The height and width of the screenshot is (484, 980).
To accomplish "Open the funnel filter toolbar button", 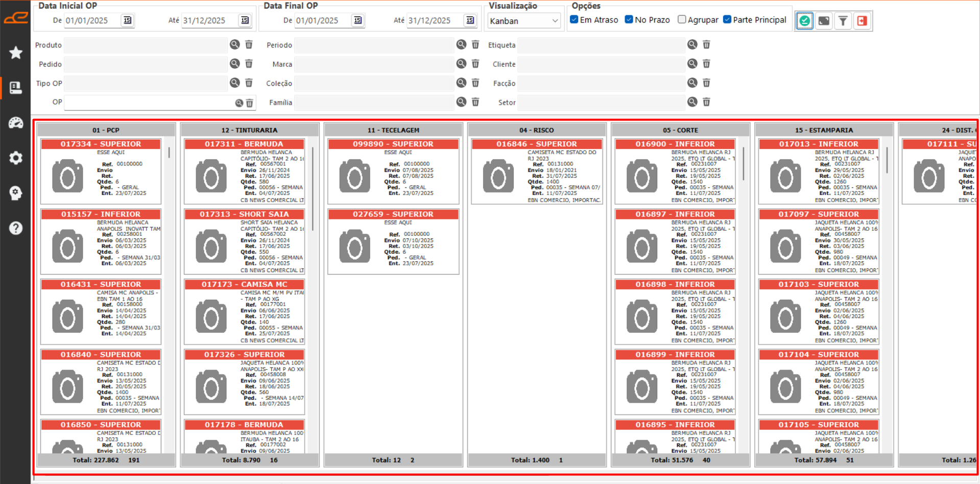I will tap(843, 21).
